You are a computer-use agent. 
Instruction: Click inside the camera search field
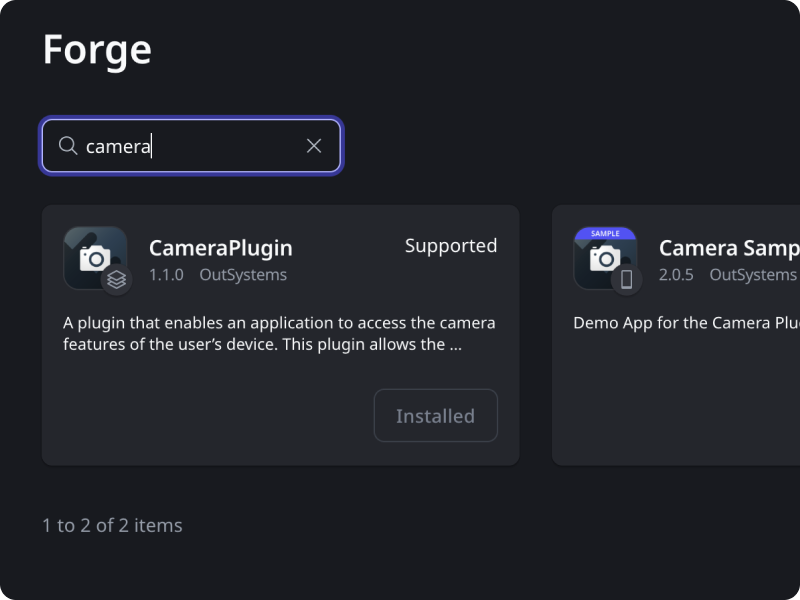coord(200,146)
